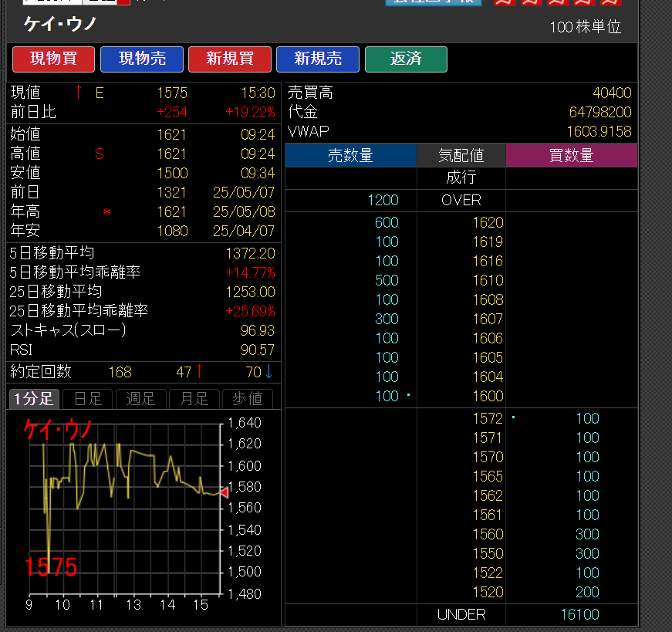Screen dimensions: 672x632
Task: Click the green 返済 repayment button
Action: coord(406,59)
